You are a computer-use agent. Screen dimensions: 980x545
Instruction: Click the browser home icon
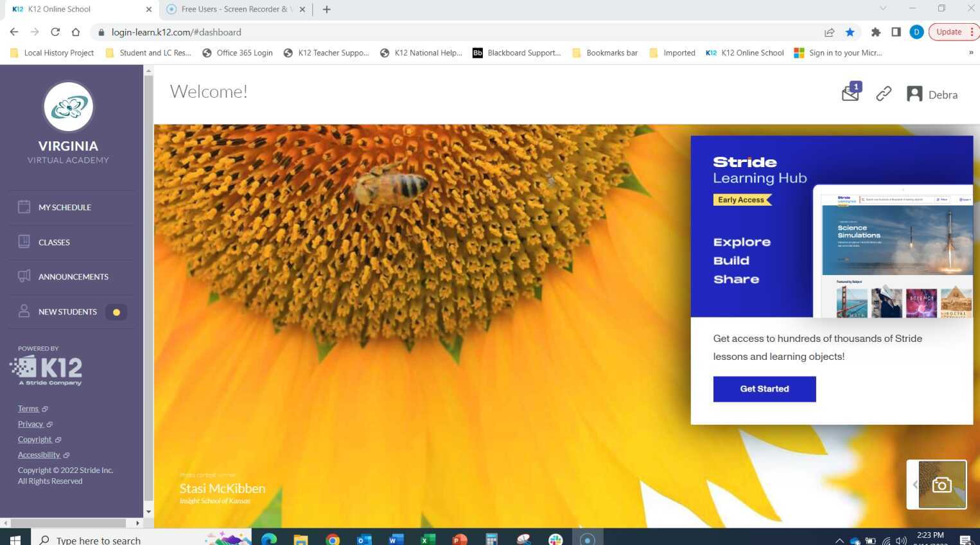pos(76,32)
